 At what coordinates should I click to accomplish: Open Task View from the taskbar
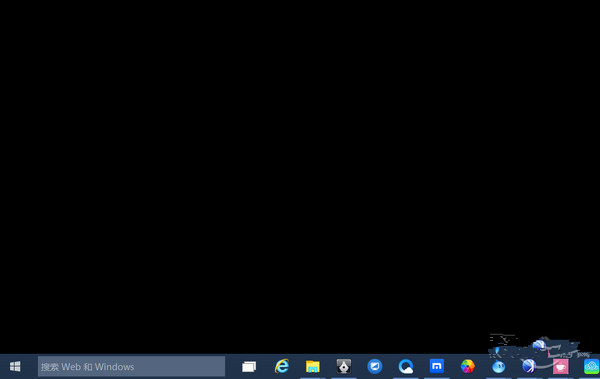click(x=249, y=367)
